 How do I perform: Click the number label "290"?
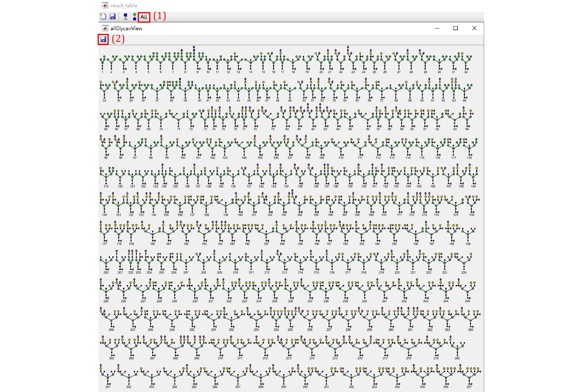point(305,387)
